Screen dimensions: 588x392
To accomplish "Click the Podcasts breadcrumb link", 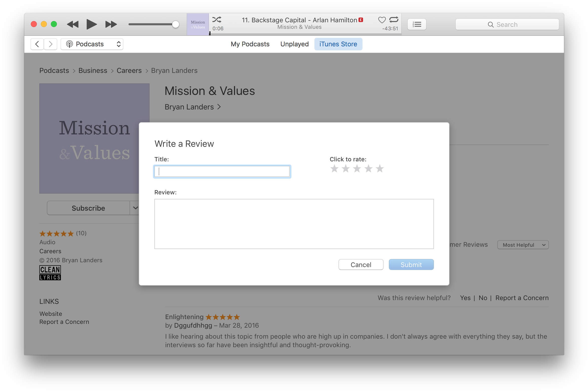I will 54,71.
